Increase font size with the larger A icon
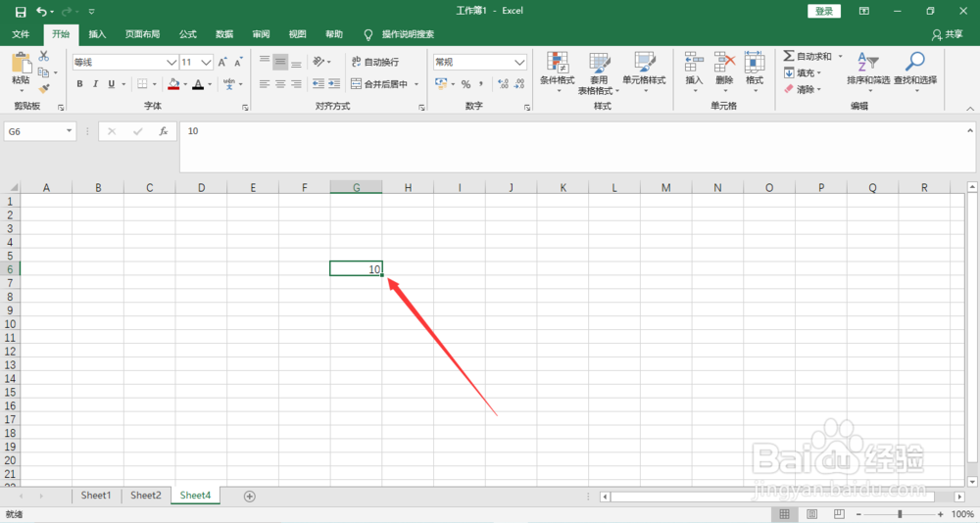Image resolution: width=980 pixels, height=523 pixels. (x=222, y=62)
